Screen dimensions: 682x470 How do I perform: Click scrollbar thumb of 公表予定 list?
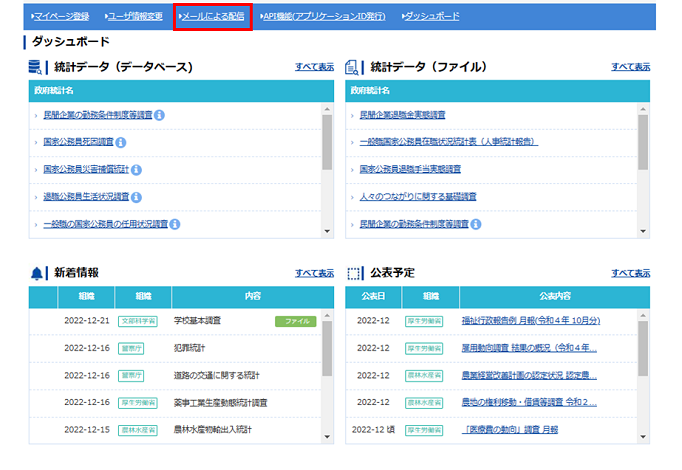click(643, 349)
